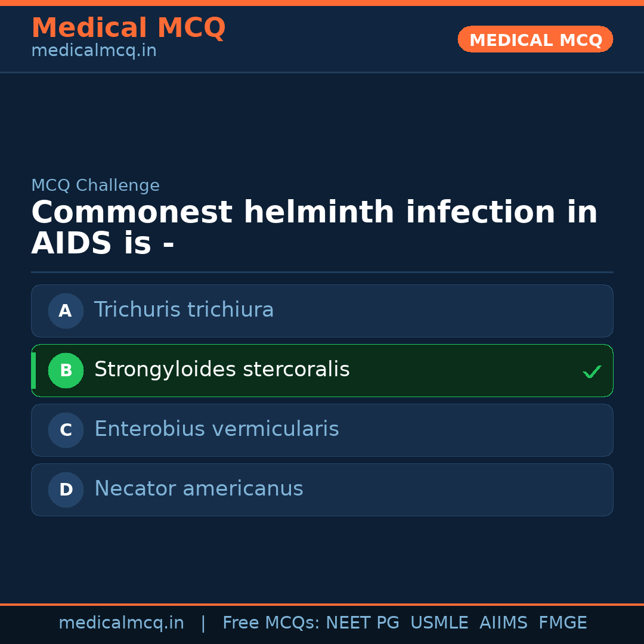Screen dimensions: 644x644
Task: Click the Medical MCQ header title
Action: click(x=128, y=28)
